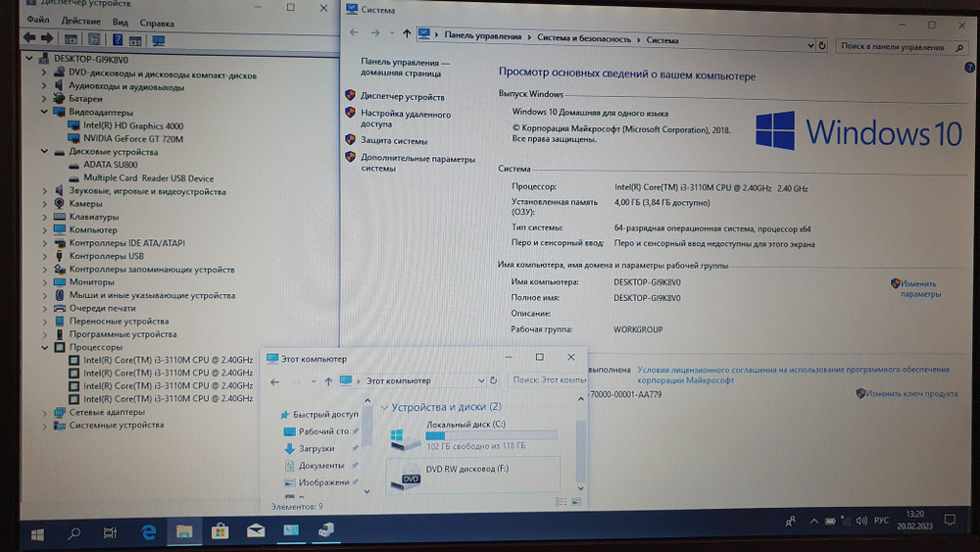Click the volume icon in system tray
Viewport: 980px width, 552px height.
point(861,521)
